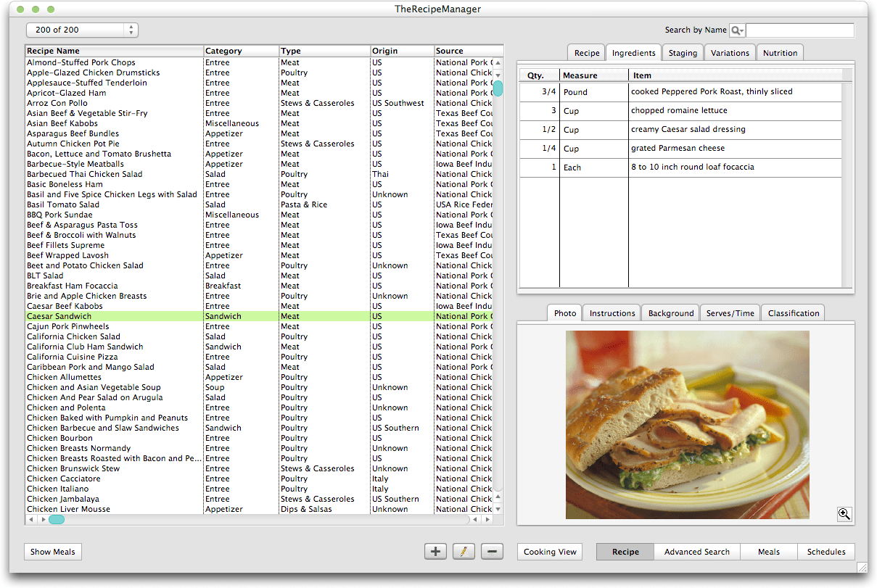This screenshot has height=588, width=877.
Task: Click the round loaf focaccia ingredient
Action: 693,167
